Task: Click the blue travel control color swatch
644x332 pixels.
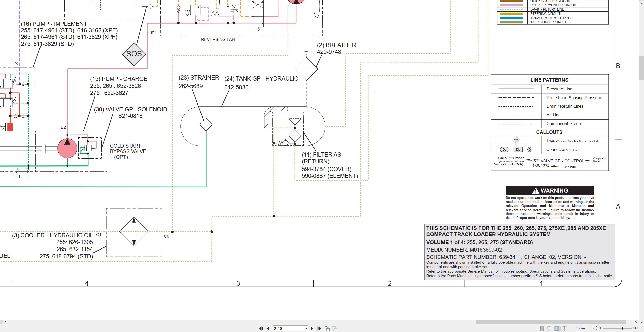Action: pos(511,18)
